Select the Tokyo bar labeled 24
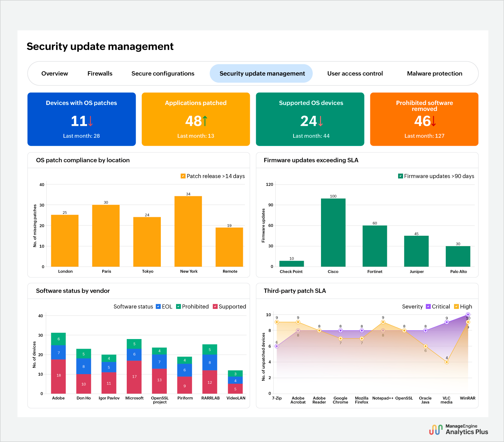This screenshot has height=442, width=504. coord(147,242)
